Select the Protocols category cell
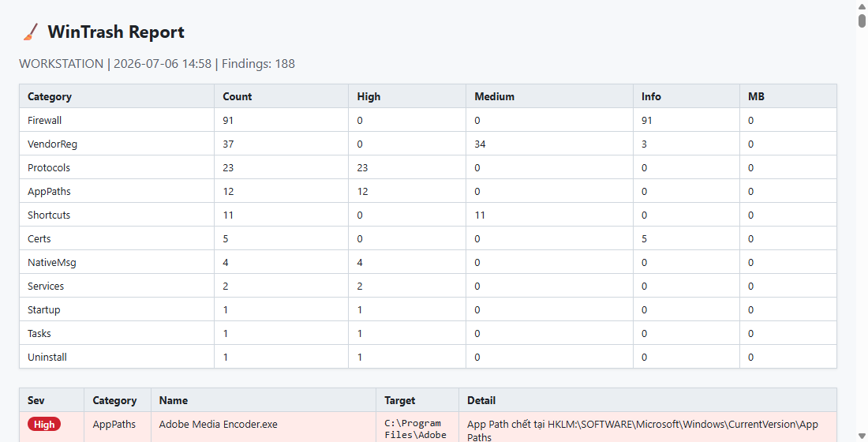The height and width of the screenshot is (442, 868). 117,168
